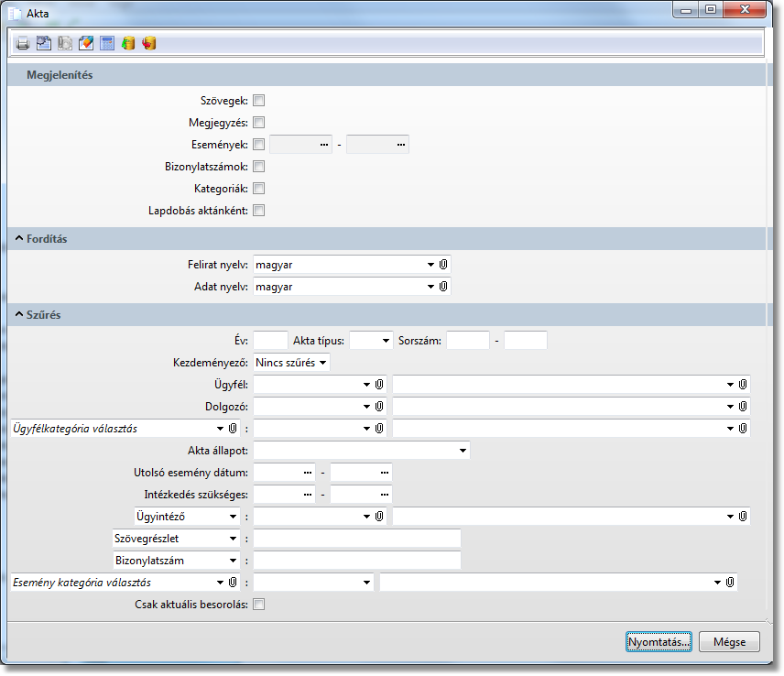Screen dimensions: 784x676
Task: Collapse the Fordítás section
Action: (19, 239)
